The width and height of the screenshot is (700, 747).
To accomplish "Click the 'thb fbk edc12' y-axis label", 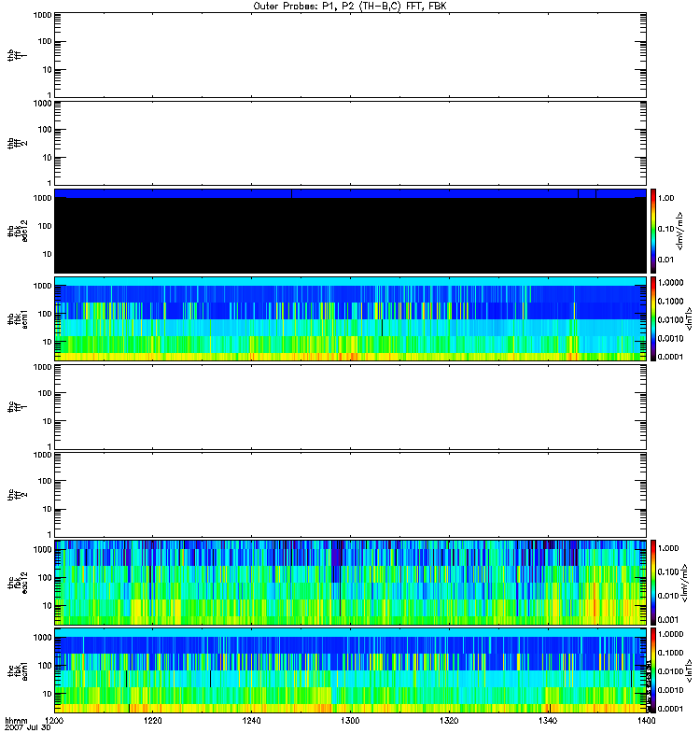I will coord(18,231).
